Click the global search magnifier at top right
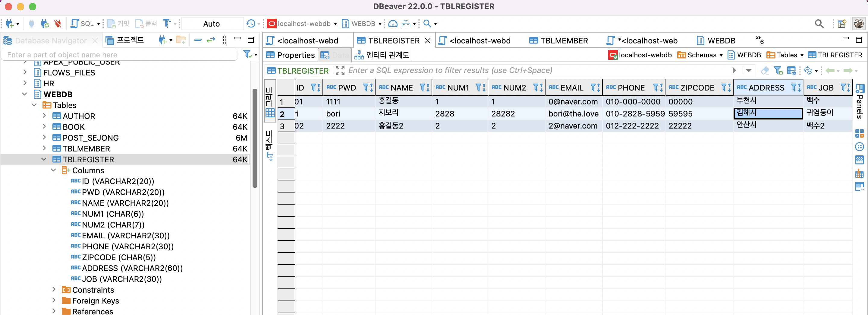This screenshot has width=868, height=315. [x=819, y=24]
